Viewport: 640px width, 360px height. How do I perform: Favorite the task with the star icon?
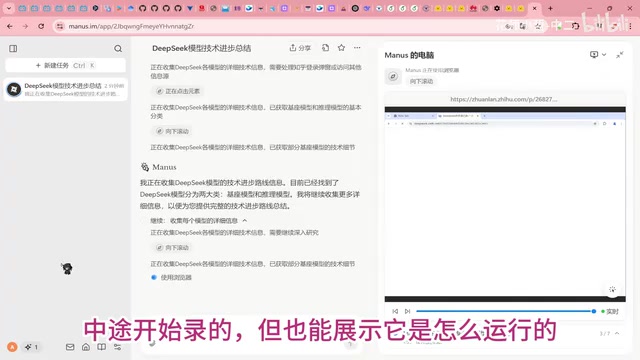click(341, 48)
